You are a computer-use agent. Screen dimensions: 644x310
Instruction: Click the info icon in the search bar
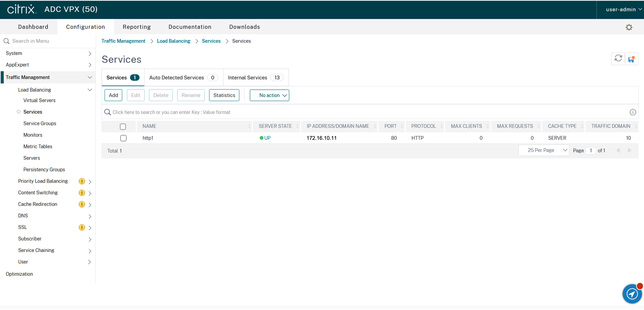633,112
